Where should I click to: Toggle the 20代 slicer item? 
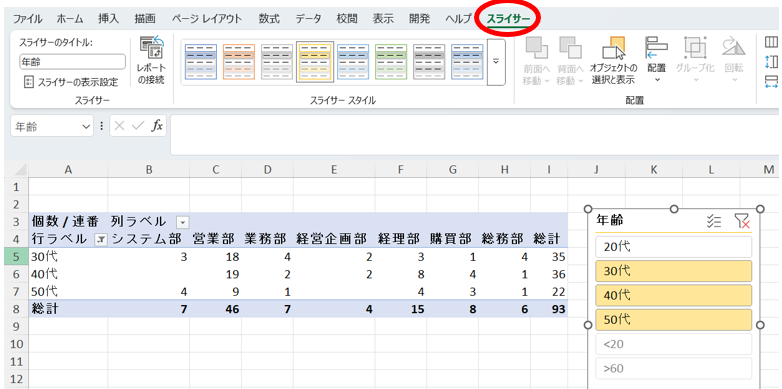pyautogui.click(x=673, y=247)
